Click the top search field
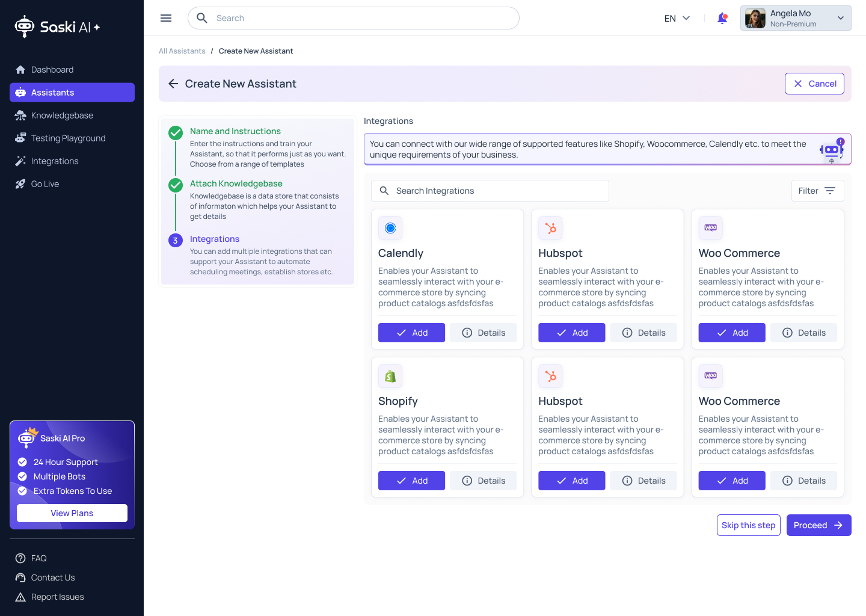 354,18
